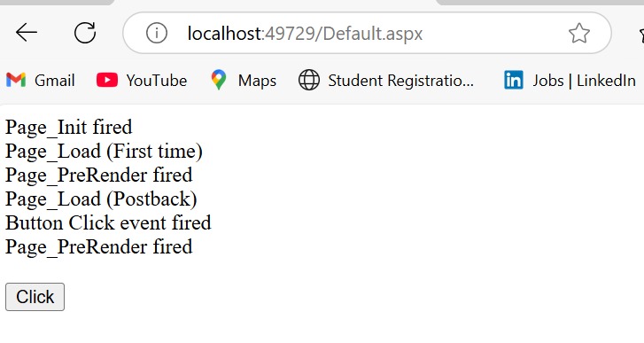
Task: Click the Gmail envelope icon in bookmarks
Action: (16, 80)
